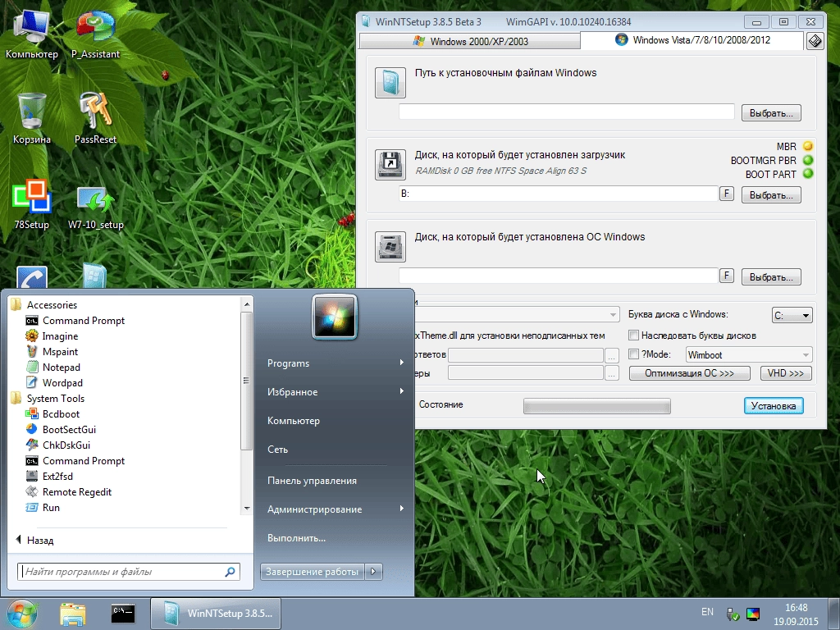Click Завершение работы button
Image resolution: width=840 pixels, height=630 pixels.
(313, 572)
